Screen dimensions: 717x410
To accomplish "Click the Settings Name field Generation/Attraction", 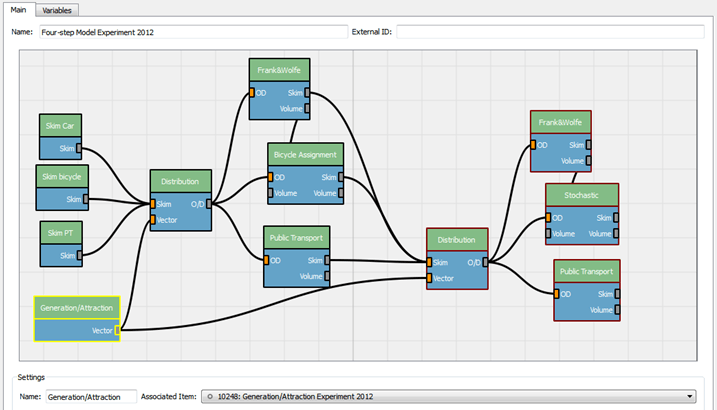I will (x=91, y=397).
